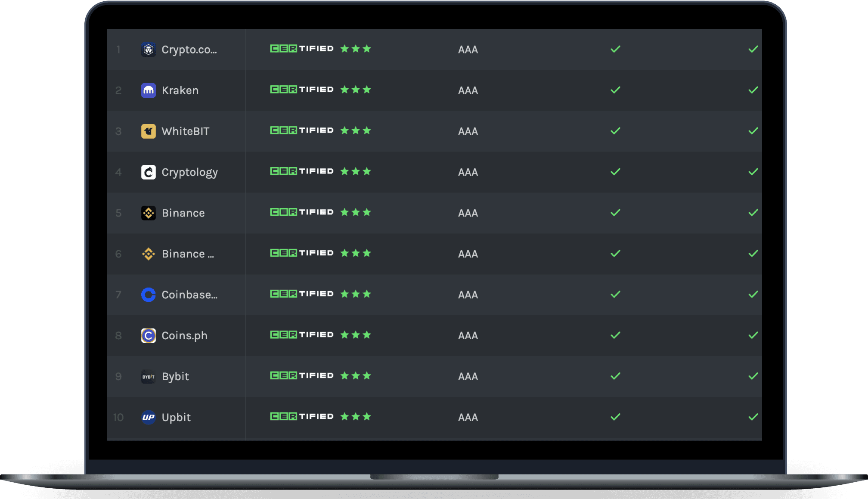Open the Upbit exchange name

(x=176, y=418)
